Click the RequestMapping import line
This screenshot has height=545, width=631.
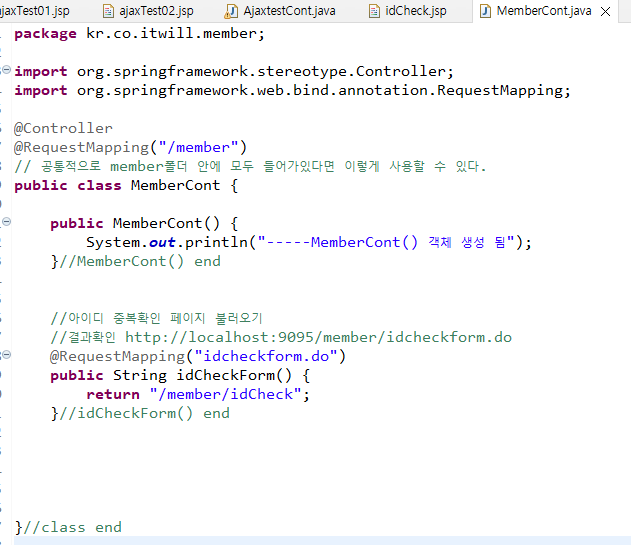tap(293, 91)
